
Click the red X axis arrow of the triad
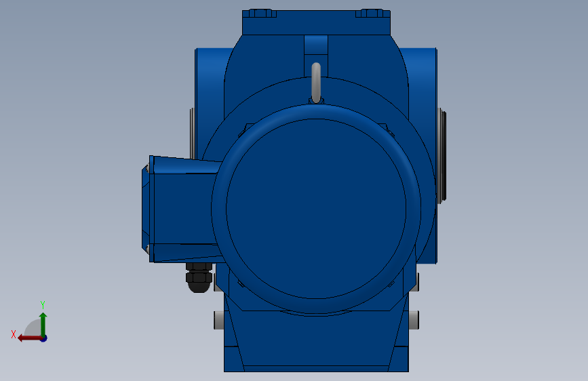30,338
